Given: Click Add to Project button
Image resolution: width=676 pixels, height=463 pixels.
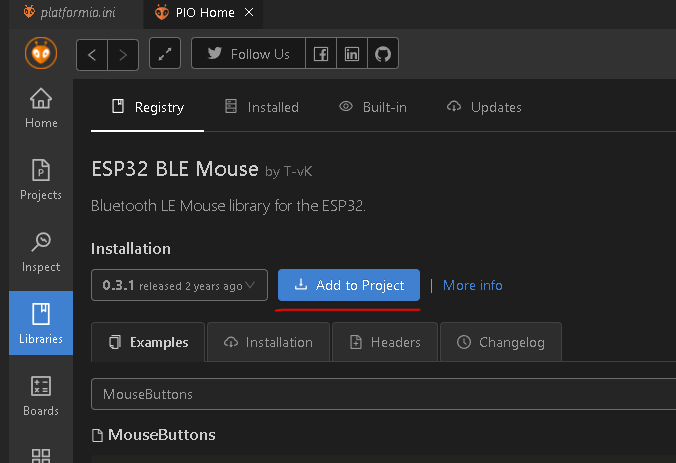Looking at the screenshot, I should tap(349, 285).
